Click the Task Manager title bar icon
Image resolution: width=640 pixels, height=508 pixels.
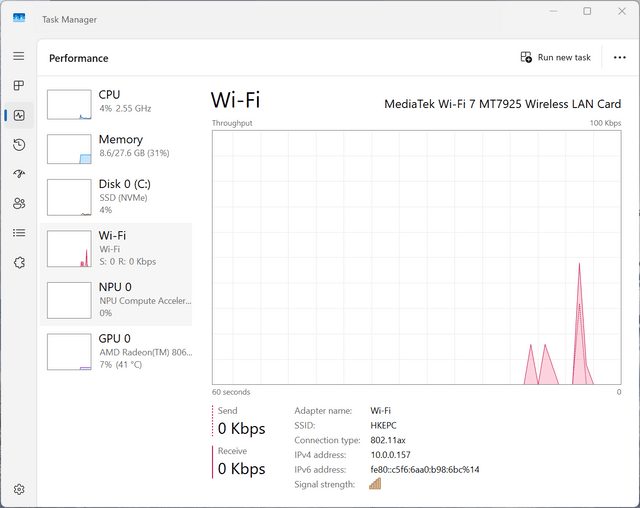[19, 18]
